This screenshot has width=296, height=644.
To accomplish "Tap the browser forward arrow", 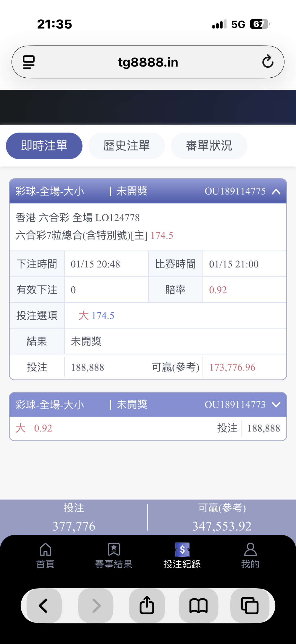I will click(x=96, y=606).
